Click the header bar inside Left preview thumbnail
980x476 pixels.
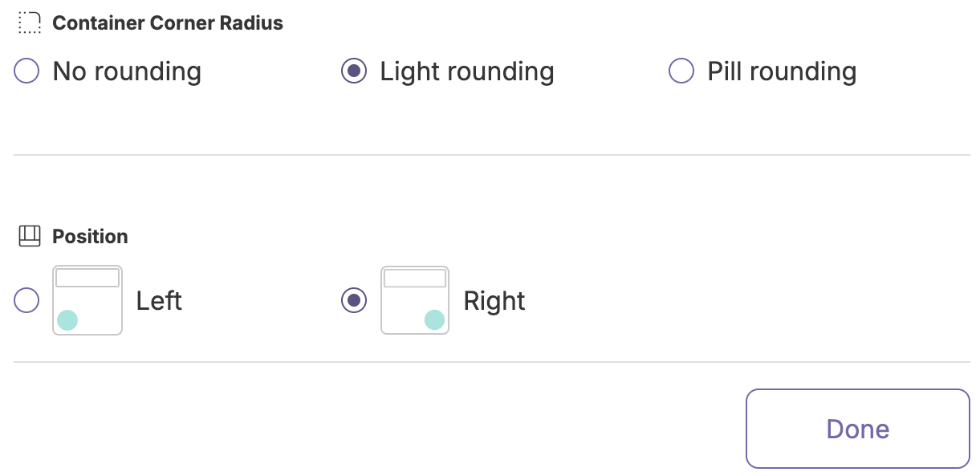(x=87, y=277)
